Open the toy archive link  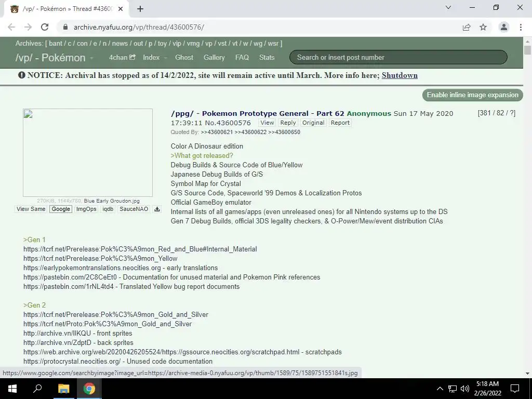tap(162, 44)
